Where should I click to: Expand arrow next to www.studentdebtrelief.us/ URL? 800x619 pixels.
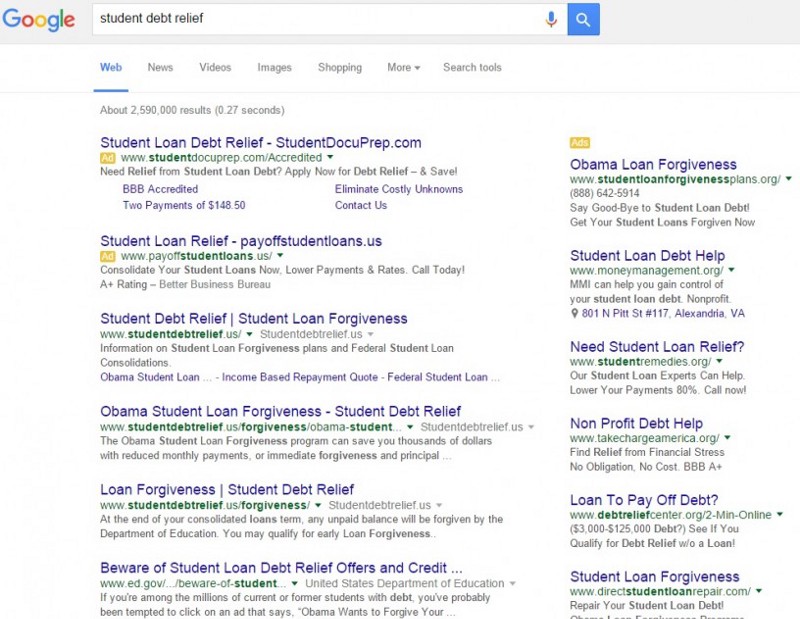coord(250,333)
